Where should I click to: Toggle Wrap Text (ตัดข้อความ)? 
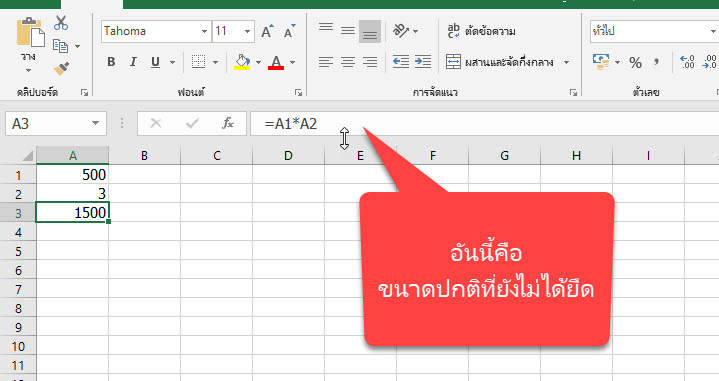pyautogui.click(x=481, y=31)
